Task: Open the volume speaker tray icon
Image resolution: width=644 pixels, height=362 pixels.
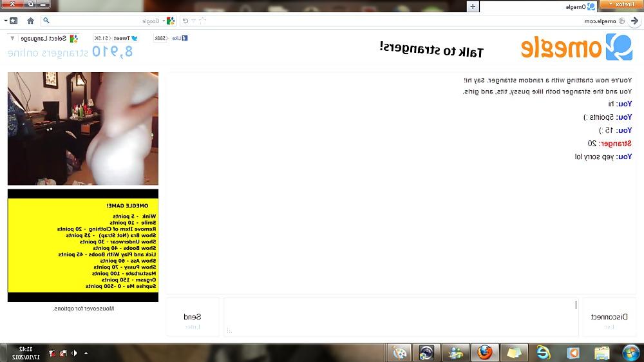Action: pyautogui.click(x=75, y=353)
